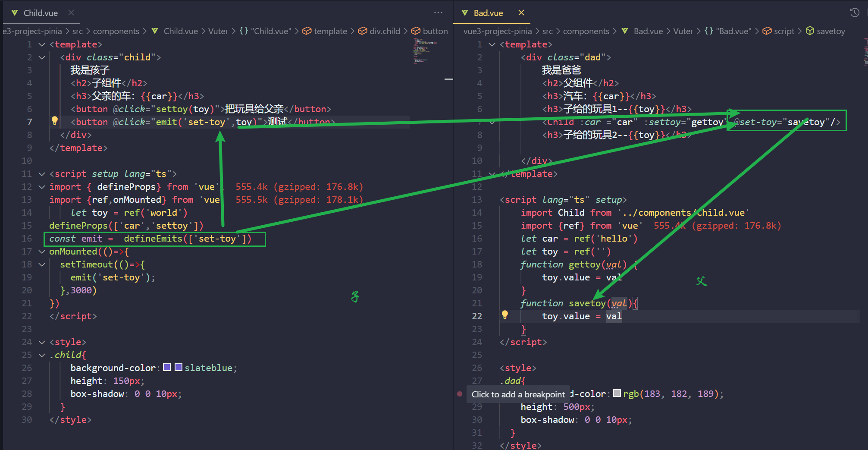Click line number 22 in Bad.vue
Viewport: 868px width, 450px height.
(477, 316)
